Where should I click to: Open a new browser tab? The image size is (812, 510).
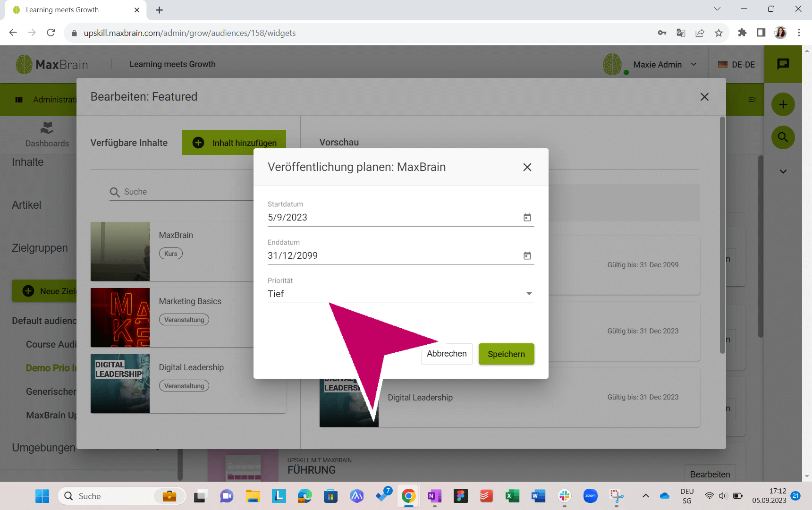pos(160,10)
